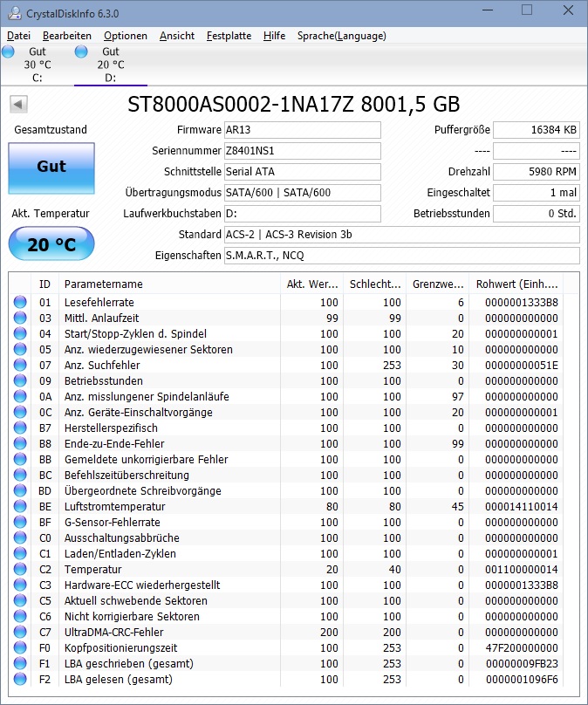Click the Puffergröße value 16384 KB
Viewport: 588px width, 705px height.
pos(537,130)
